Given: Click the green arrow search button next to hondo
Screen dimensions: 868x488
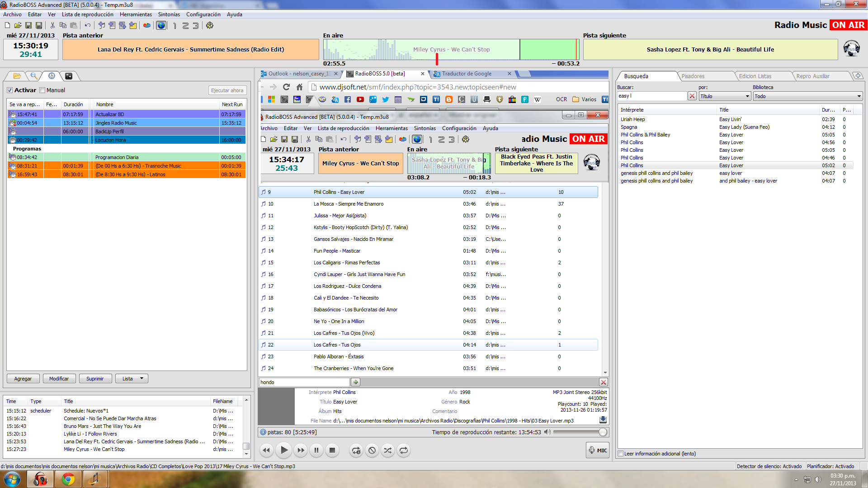Looking at the screenshot, I should [356, 382].
